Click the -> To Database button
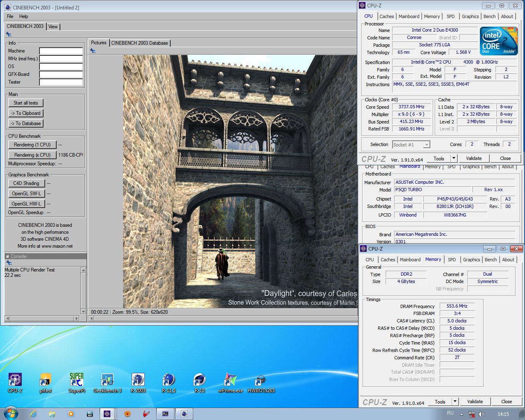Image resolution: width=525 pixels, height=420 pixels. 26,123
